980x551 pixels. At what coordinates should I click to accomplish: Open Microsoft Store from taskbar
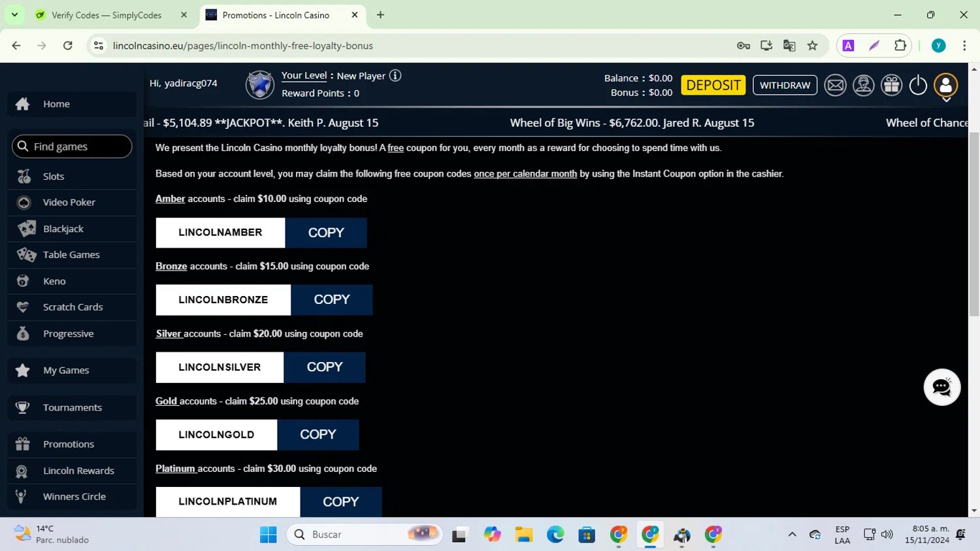tap(587, 535)
